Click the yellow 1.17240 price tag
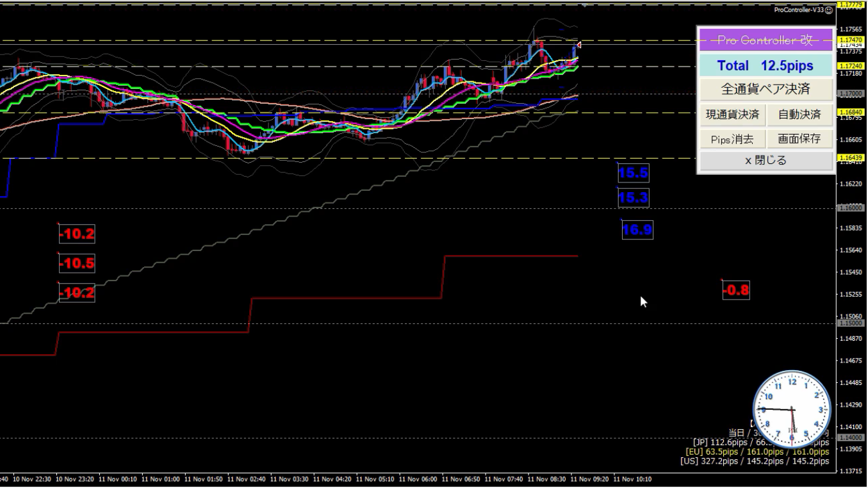The image size is (868, 488). pyautogui.click(x=852, y=66)
